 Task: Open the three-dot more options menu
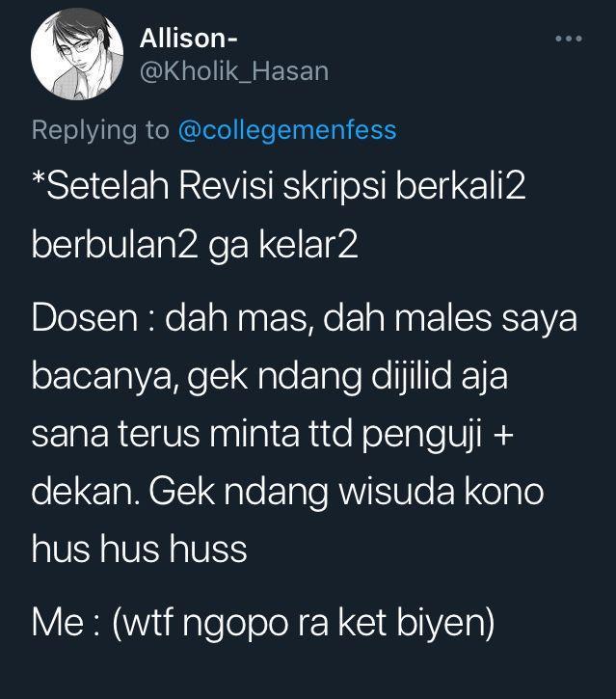tap(569, 39)
